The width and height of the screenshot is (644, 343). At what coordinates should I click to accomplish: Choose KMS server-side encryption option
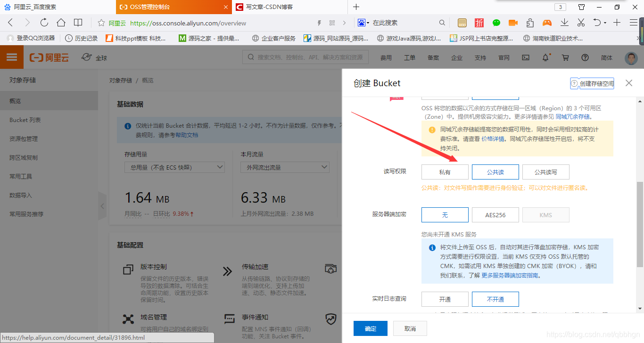(546, 215)
